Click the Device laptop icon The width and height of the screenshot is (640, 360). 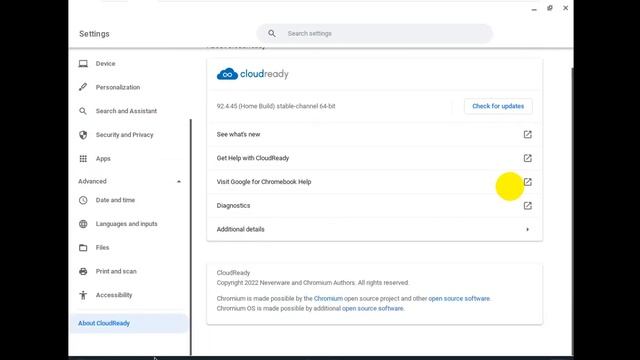83,64
